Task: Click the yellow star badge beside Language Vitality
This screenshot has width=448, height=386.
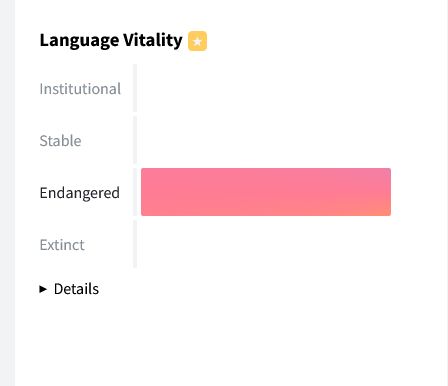Action: point(197,41)
